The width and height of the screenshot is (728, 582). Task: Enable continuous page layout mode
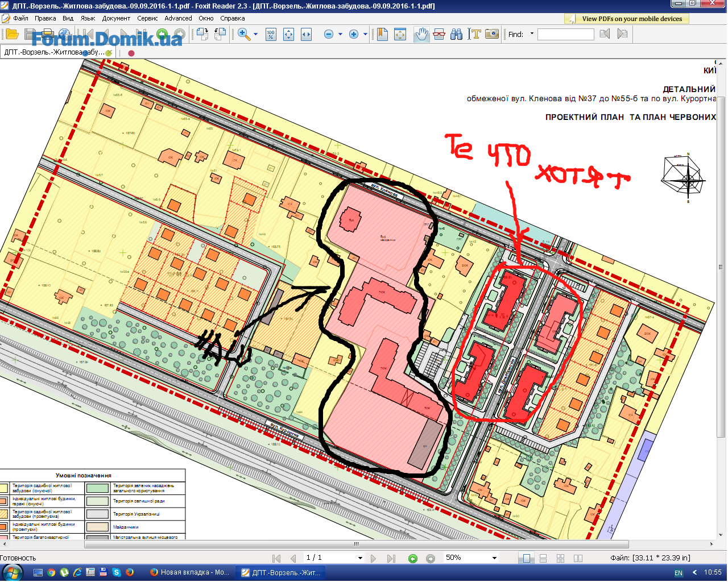click(543, 558)
